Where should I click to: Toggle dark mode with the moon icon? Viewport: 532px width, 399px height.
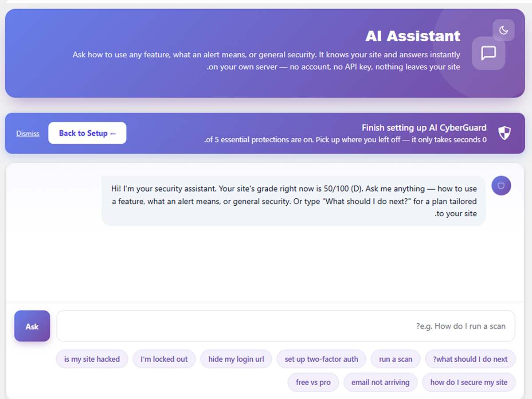click(x=503, y=30)
